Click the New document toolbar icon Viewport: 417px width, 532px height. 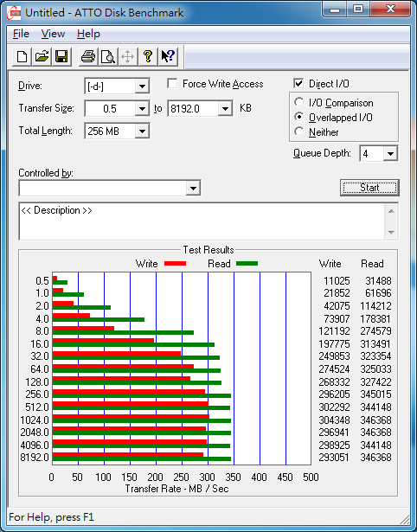(22, 56)
